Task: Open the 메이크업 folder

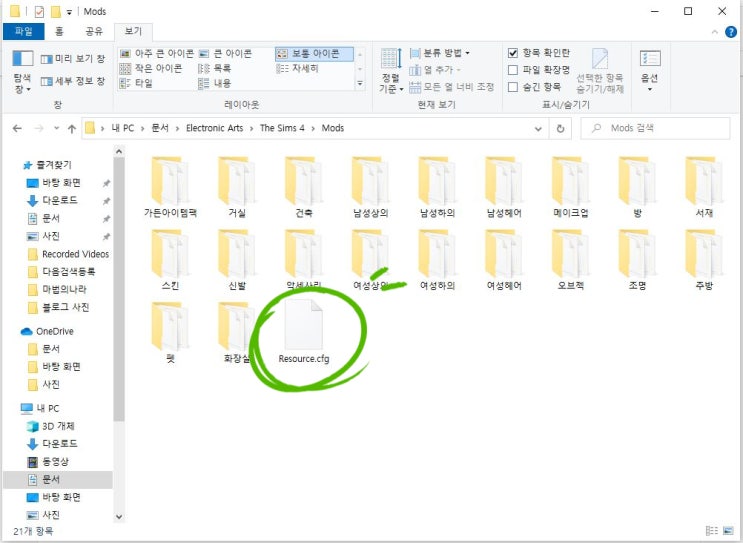Action: (571, 188)
